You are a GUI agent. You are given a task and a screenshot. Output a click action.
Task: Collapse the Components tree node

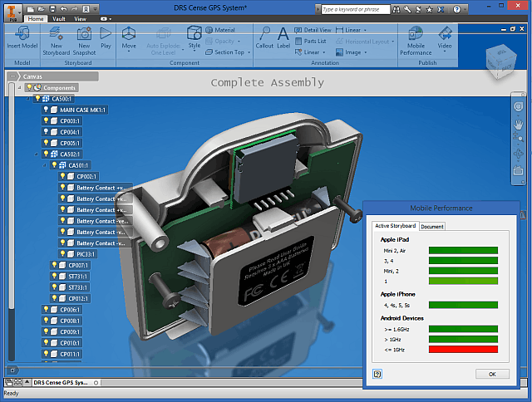[20, 87]
